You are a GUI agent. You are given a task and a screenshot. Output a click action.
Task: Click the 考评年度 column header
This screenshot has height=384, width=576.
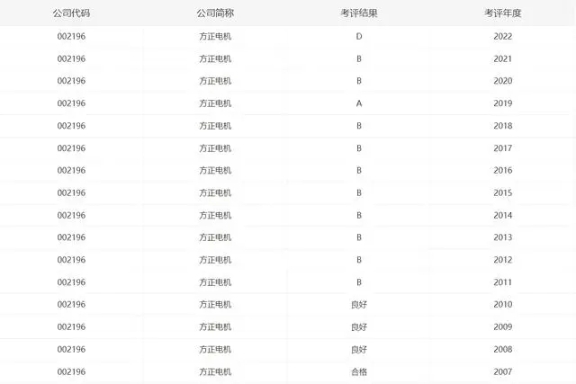pyautogui.click(x=503, y=13)
